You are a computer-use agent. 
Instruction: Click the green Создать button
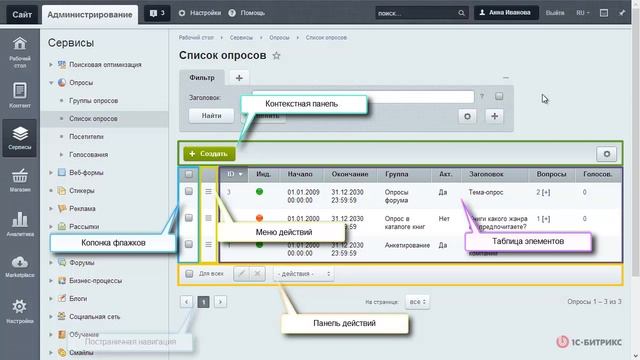coord(209,154)
